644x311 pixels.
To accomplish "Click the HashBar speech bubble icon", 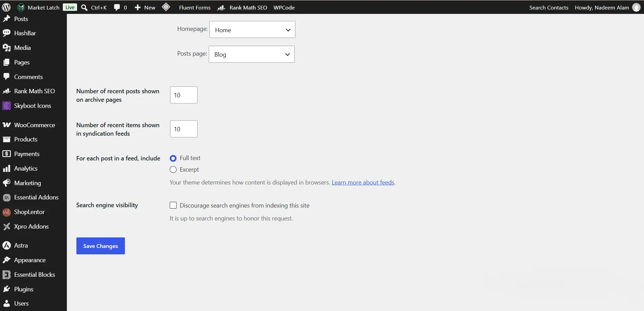I will [x=6, y=33].
